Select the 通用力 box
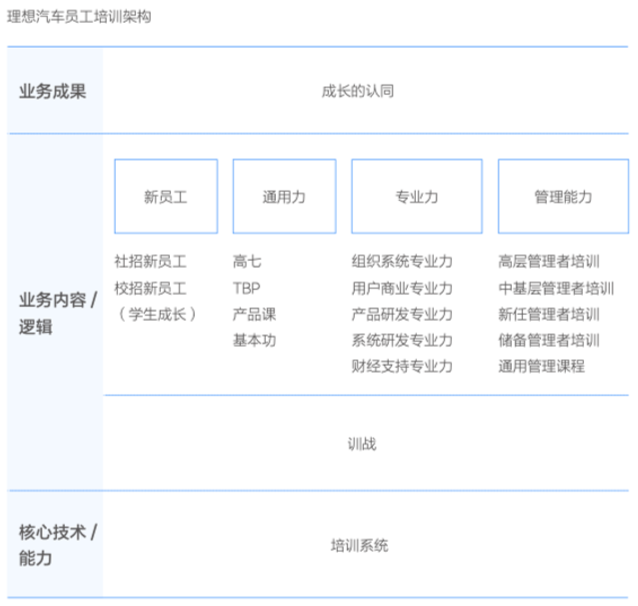This screenshot has width=638, height=606. click(284, 196)
